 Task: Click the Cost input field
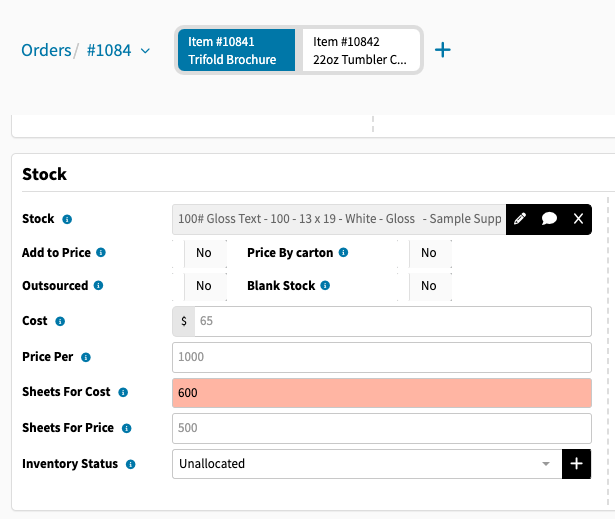(393, 321)
